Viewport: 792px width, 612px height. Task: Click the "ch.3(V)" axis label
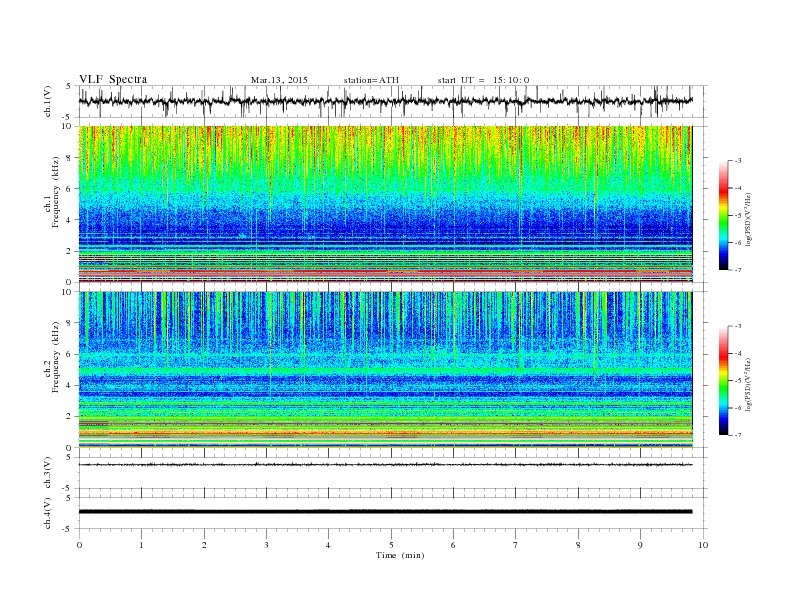48,473
